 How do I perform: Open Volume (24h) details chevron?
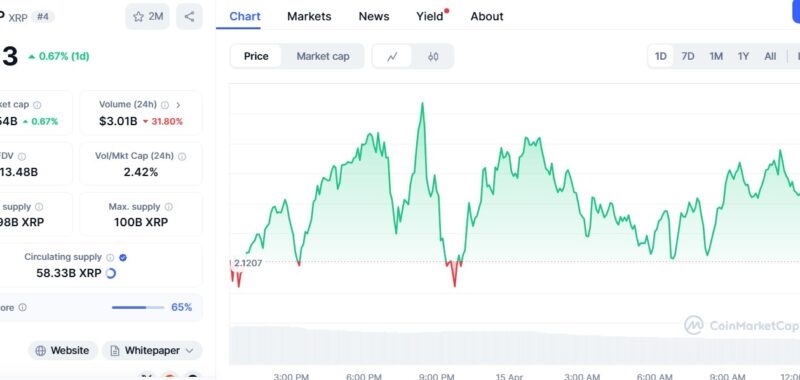(x=178, y=105)
